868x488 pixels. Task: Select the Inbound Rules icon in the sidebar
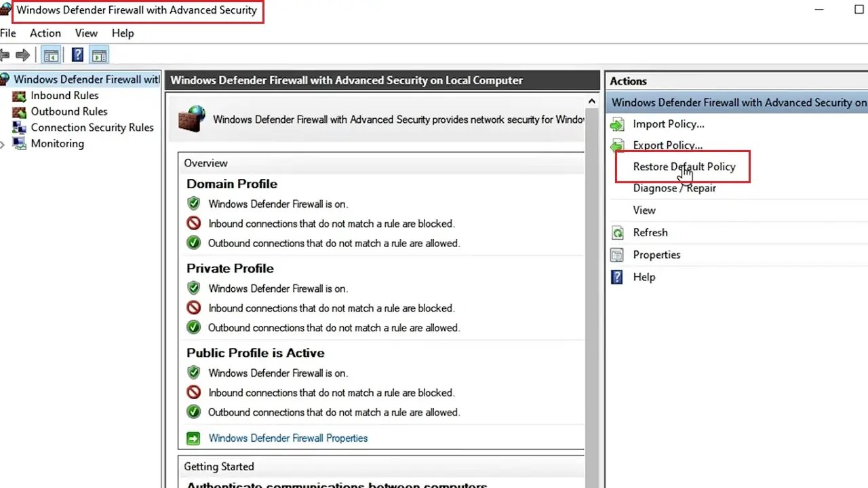pos(20,95)
